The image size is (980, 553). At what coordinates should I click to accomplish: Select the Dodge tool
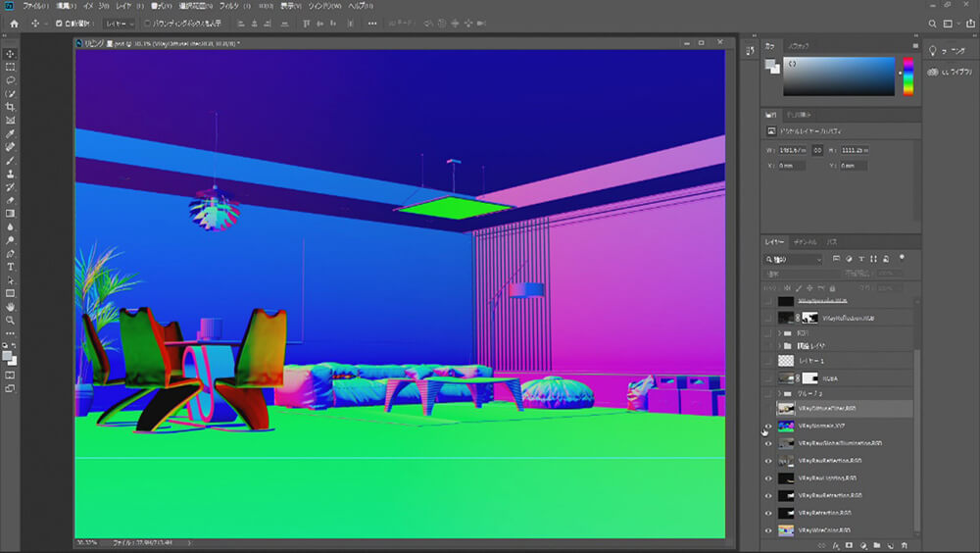tap(10, 240)
